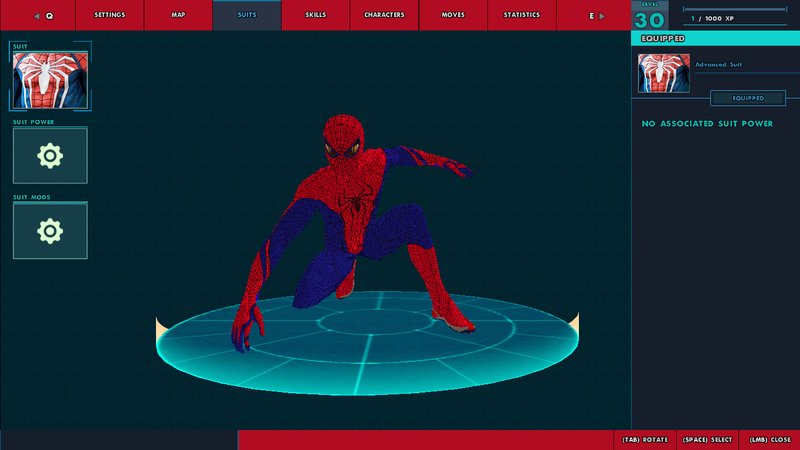This screenshot has height=450, width=800.
Task: Open the Suit Power gear slot
Action: tap(50, 156)
